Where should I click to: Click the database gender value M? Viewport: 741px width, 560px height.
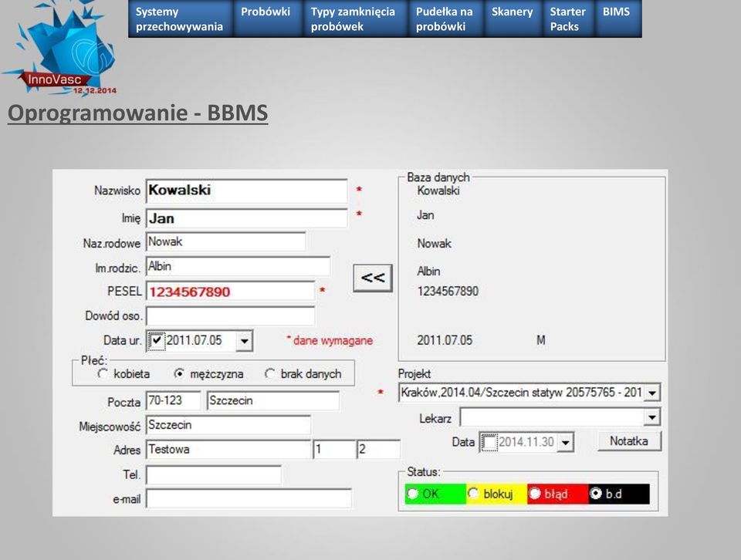(x=541, y=340)
